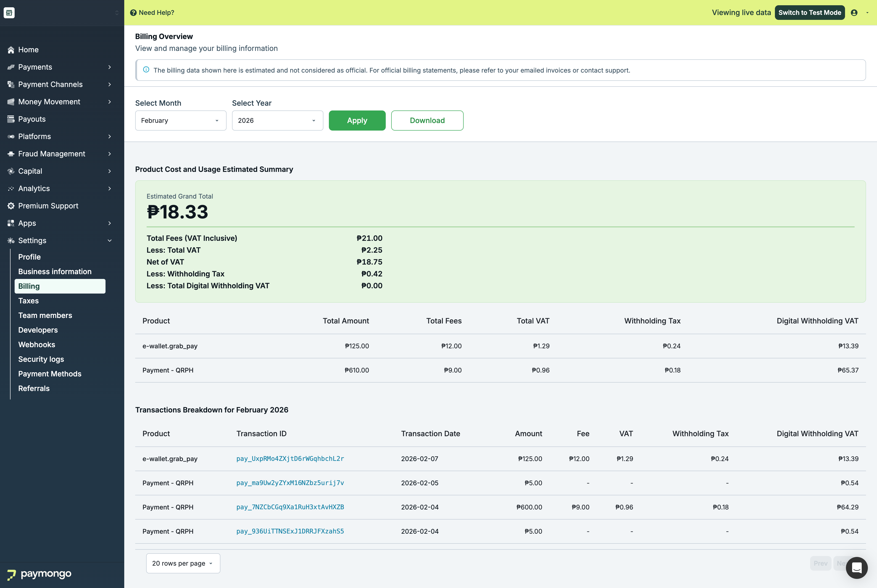Go to Webhooks settings page
Viewport: 877px width, 588px height.
click(x=37, y=345)
